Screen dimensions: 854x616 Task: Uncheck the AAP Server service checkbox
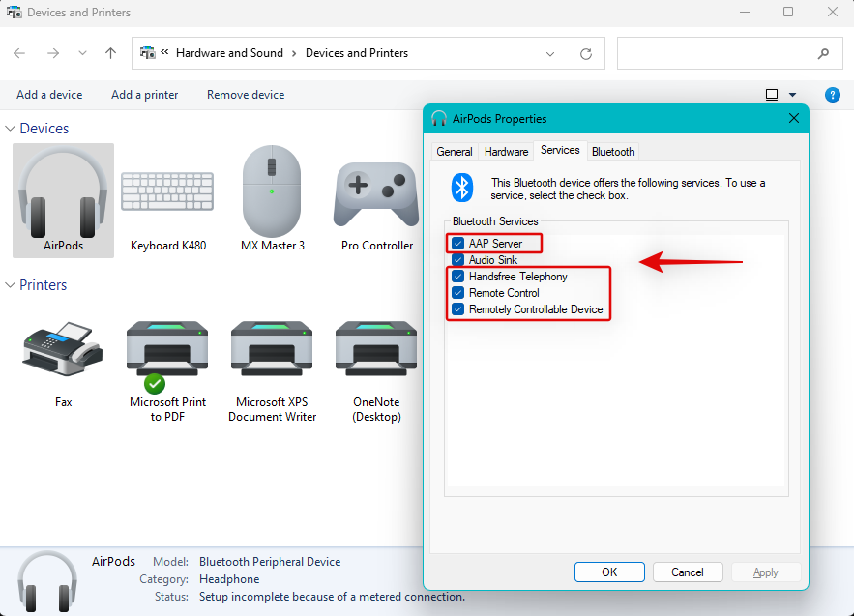pyautogui.click(x=458, y=243)
